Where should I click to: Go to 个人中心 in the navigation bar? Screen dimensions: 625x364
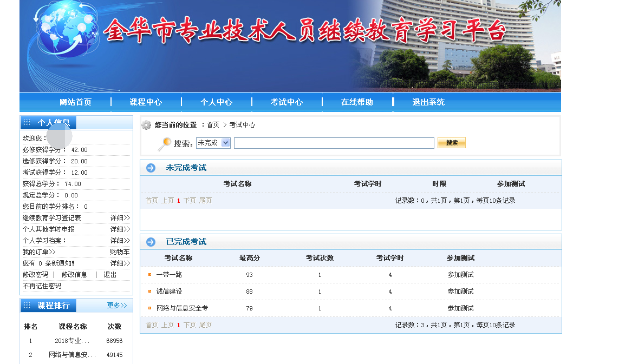coord(216,102)
